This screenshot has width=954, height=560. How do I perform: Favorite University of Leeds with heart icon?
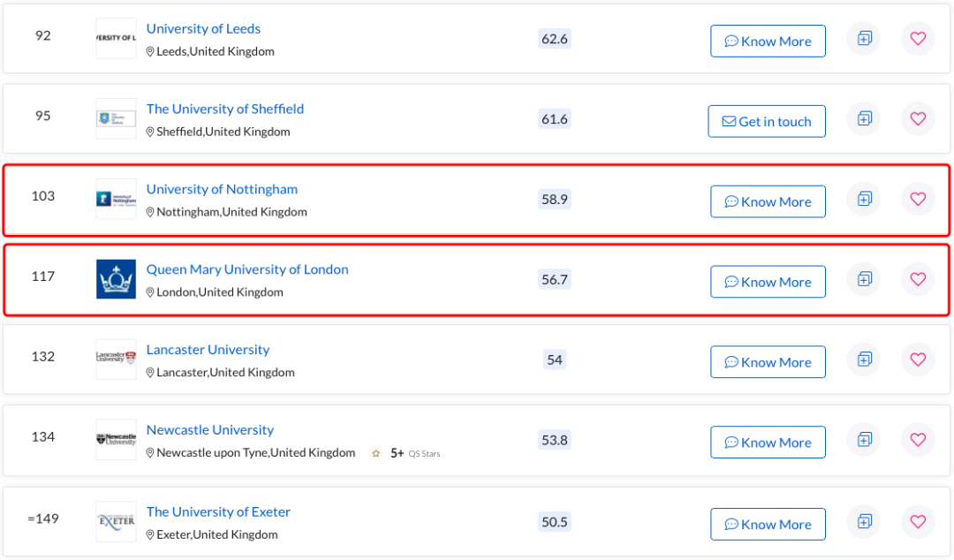[x=918, y=38]
